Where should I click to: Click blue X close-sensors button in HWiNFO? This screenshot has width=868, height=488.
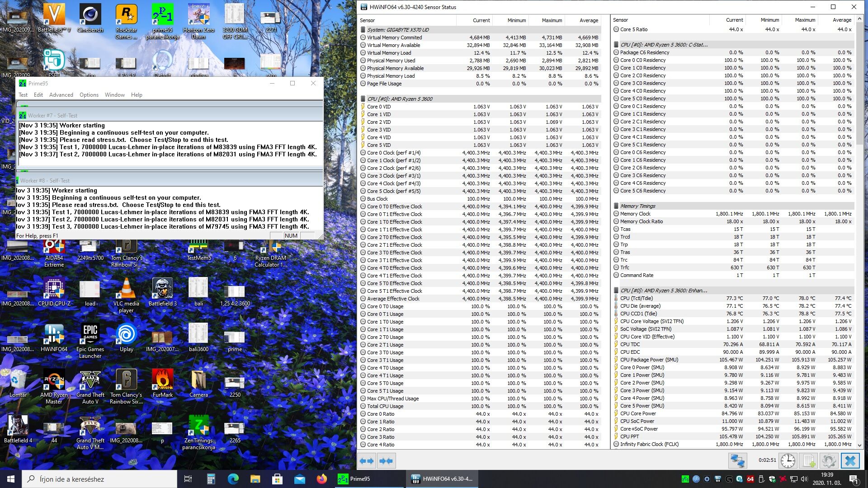850,461
